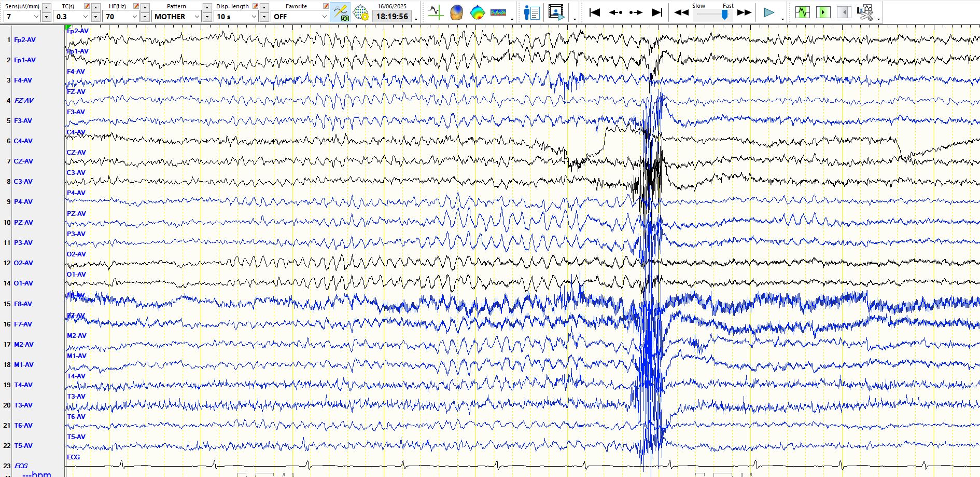The height and width of the screenshot is (477, 980).
Task: Select the FZ-AV channel label
Action: tap(24, 101)
